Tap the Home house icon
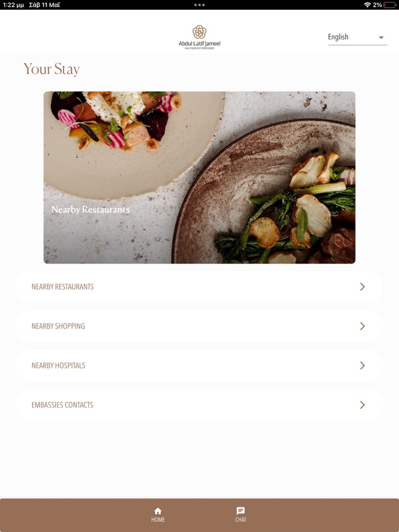399x532 pixels. pos(158,511)
